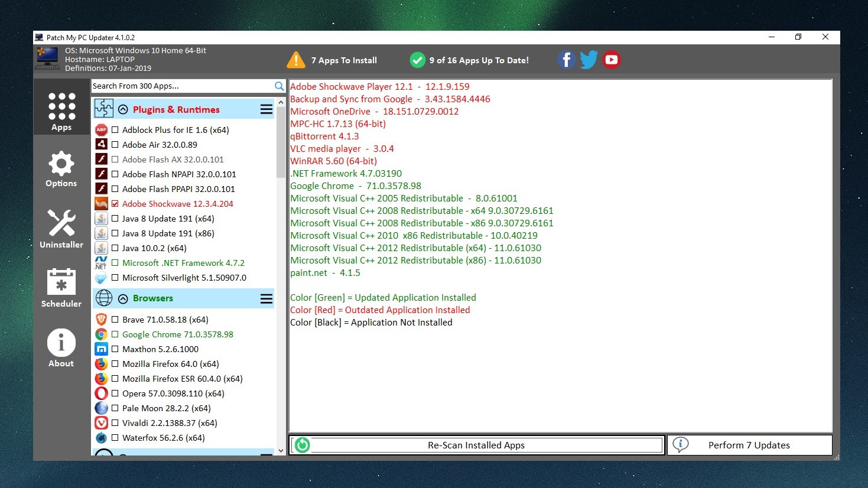Viewport: 868px width, 488px height.
Task: Click the Microsoft .NET Framework icon
Action: pos(101,263)
